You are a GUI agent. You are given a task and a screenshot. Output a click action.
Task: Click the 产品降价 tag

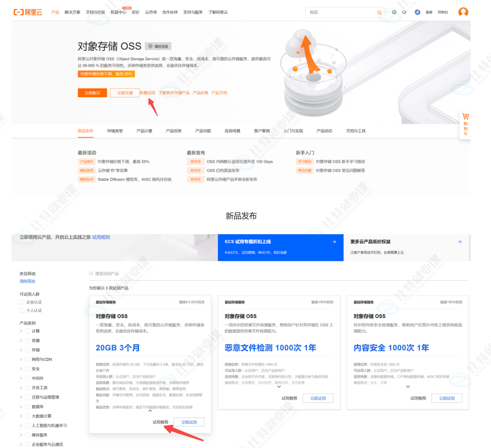coord(86,161)
